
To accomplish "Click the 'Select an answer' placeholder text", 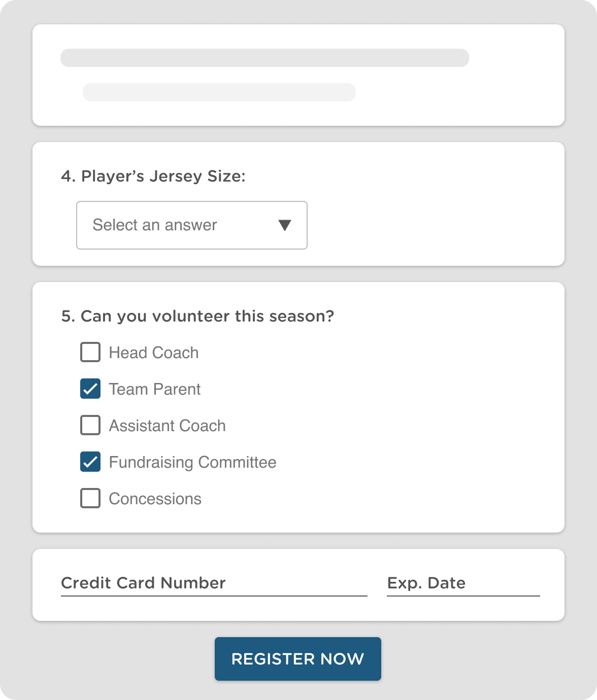I will 154,225.
